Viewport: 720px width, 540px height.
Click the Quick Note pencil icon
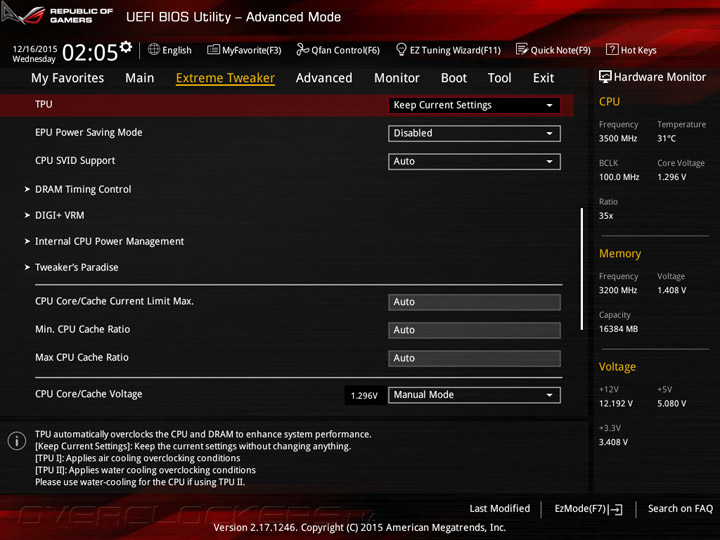coord(522,49)
